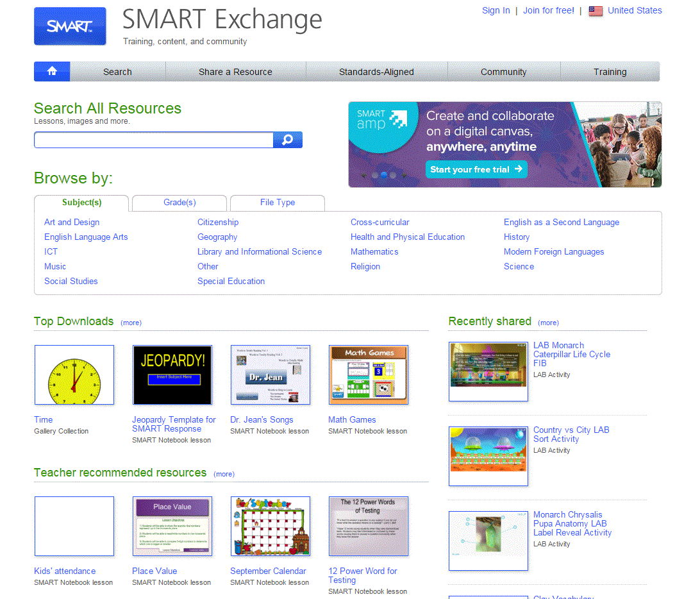Open LAB Monarch Caterpillar Life Cycle link
This screenshot has width=700, height=599.
pyautogui.click(x=572, y=354)
